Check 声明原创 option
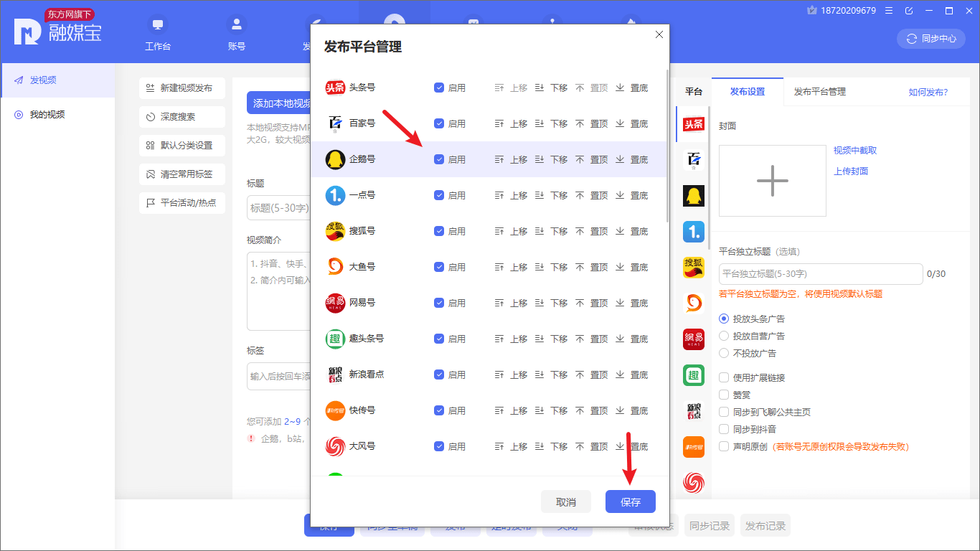Image resolution: width=980 pixels, height=551 pixels. pyautogui.click(x=724, y=446)
